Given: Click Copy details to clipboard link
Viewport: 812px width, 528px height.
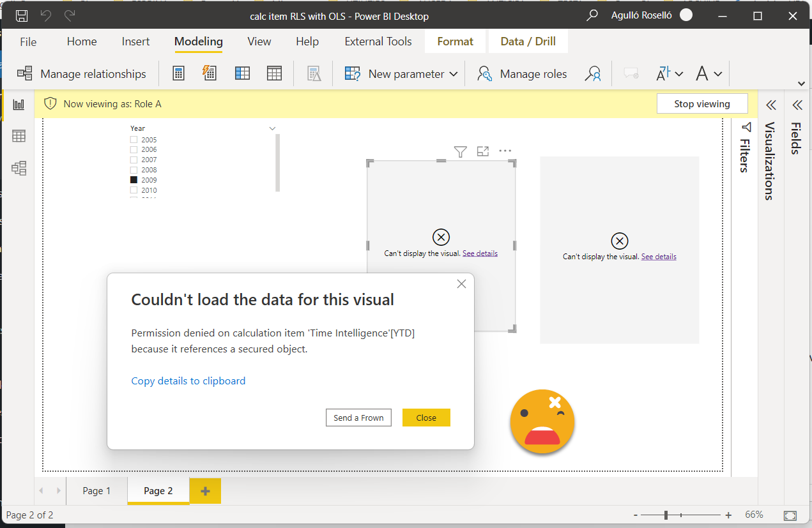Looking at the screenshot, I should pos(188,381).
